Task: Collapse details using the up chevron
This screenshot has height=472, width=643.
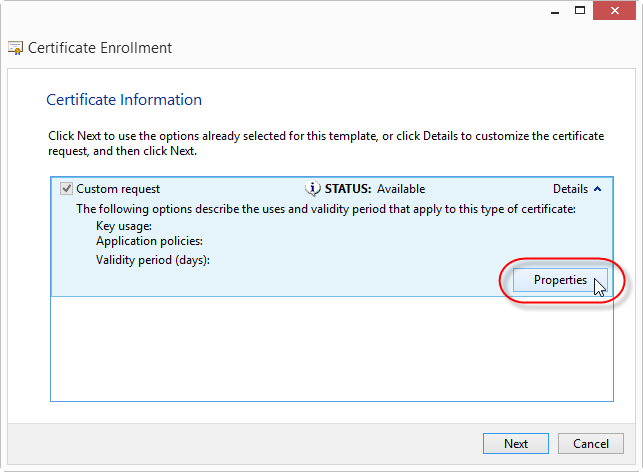Action: (x=598, y=189)
